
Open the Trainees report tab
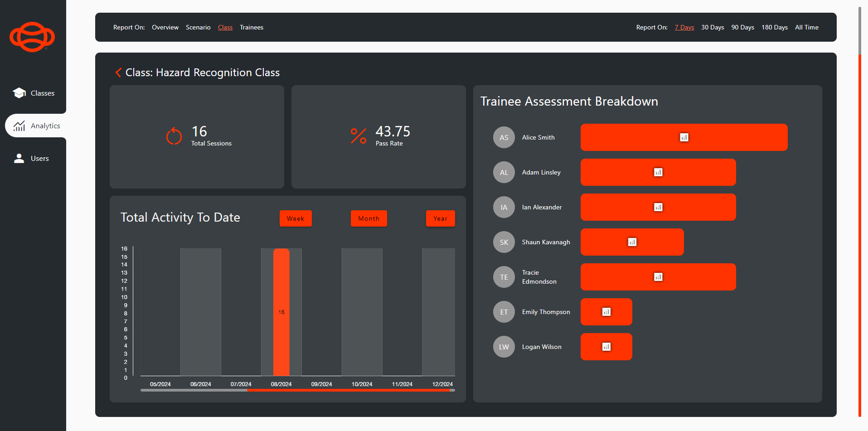[251, 27]
